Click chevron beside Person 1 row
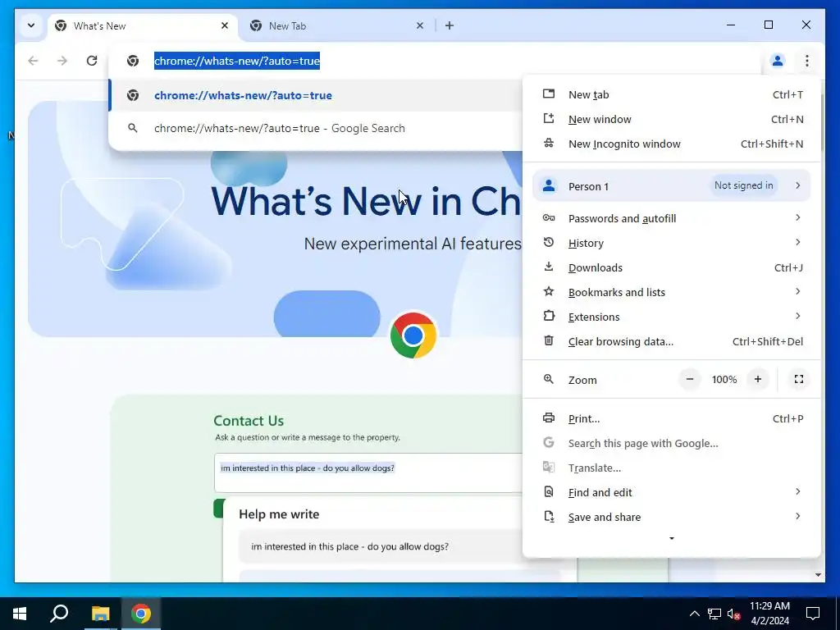The width and height of the screenshot is (840, 630). pos(797,185)
